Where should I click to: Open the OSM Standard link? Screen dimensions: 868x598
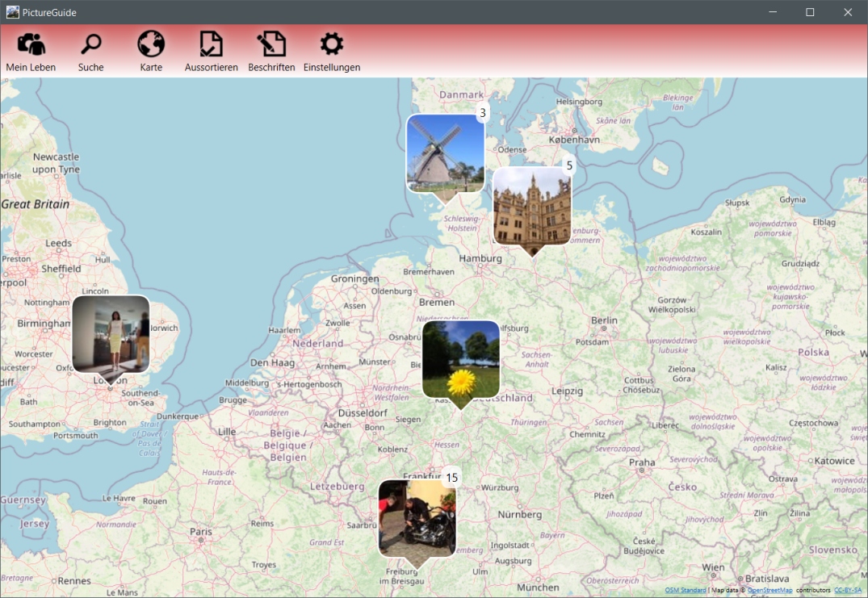click(686, 590)
